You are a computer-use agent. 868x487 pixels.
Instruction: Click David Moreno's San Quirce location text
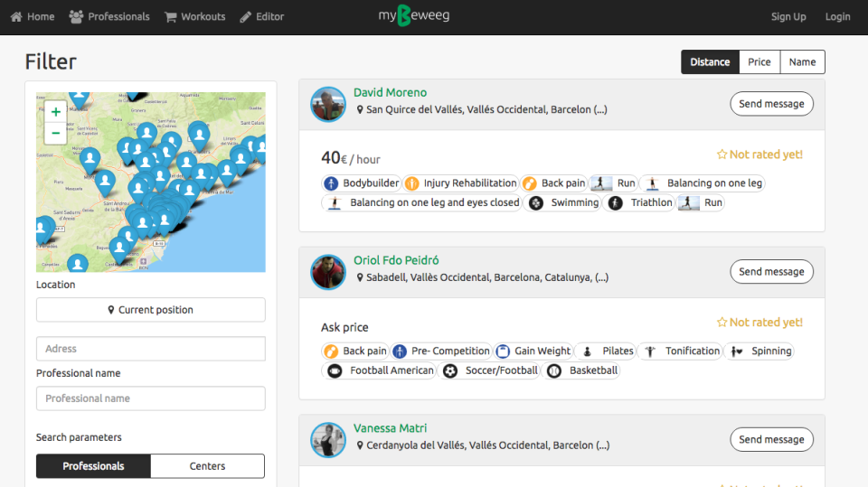[x=486, y=109]
